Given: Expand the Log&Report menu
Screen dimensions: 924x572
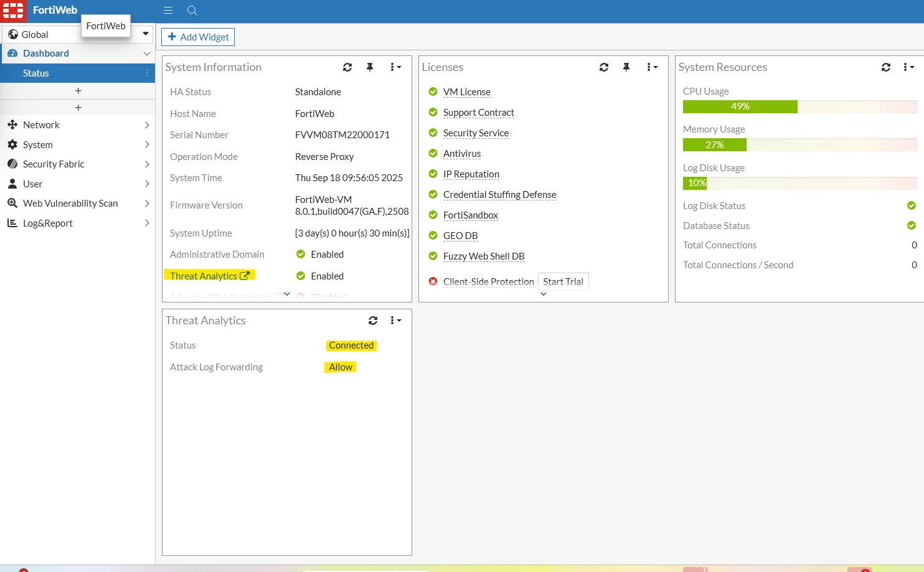Looking at the screenshot, I should pos(147,223).
